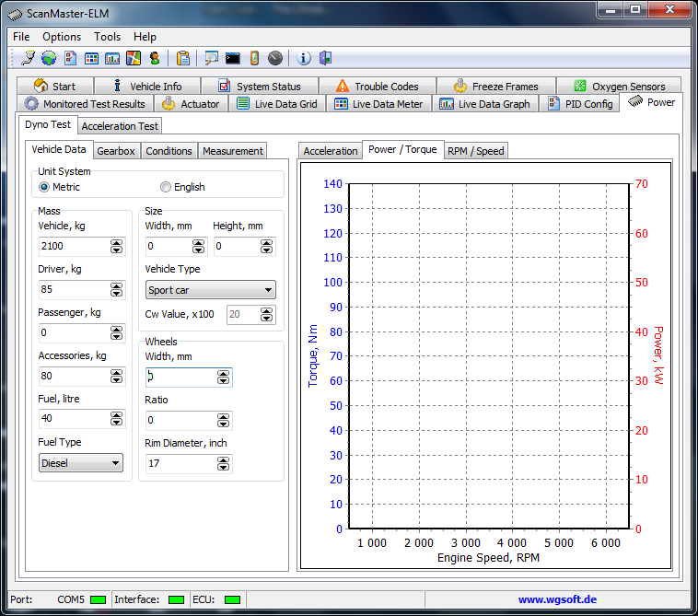Select the English unit system
Viewport: 698px width, 616px height.
[166, 187]
